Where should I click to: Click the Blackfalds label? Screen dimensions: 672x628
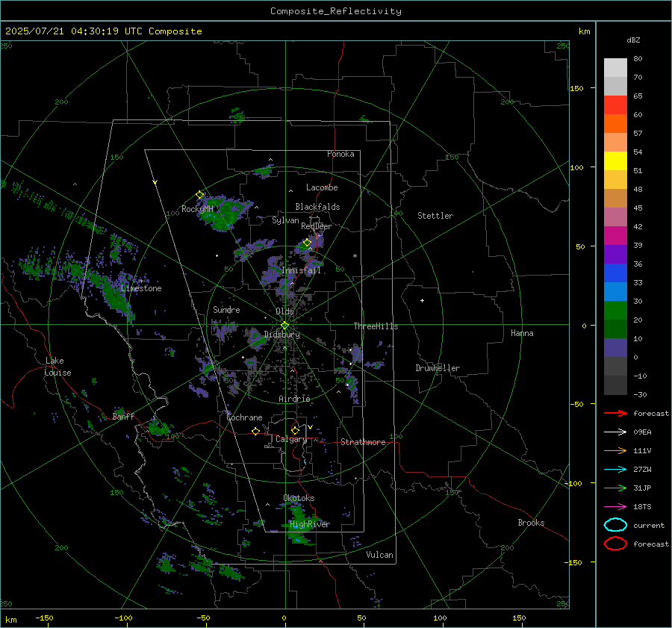tap(317, 207)
